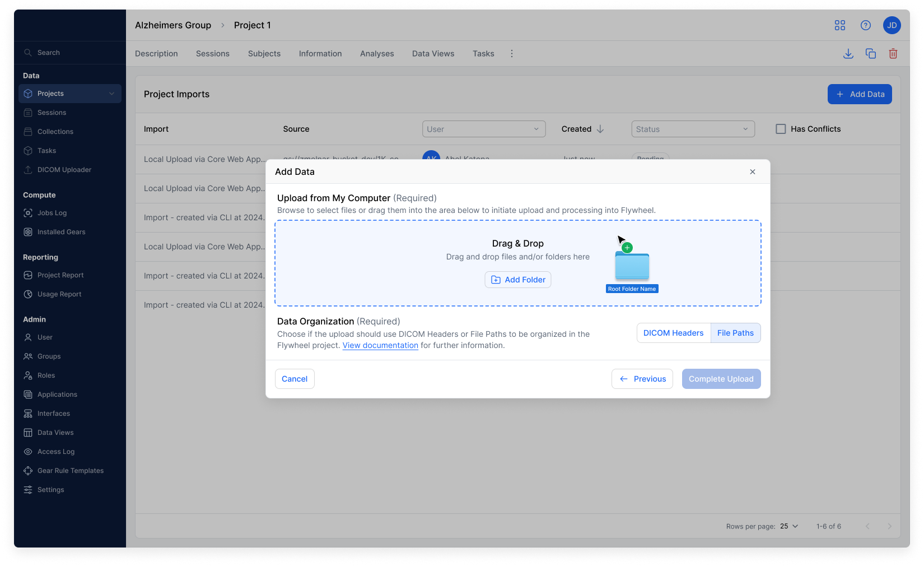Switch to the Information tab

point(320,54)
